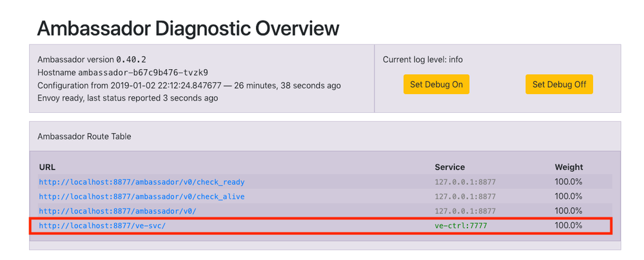Click the Set Debug Off button
This screenshot has width=644, height=260.
pyautogui.click(x=559, y=85)
